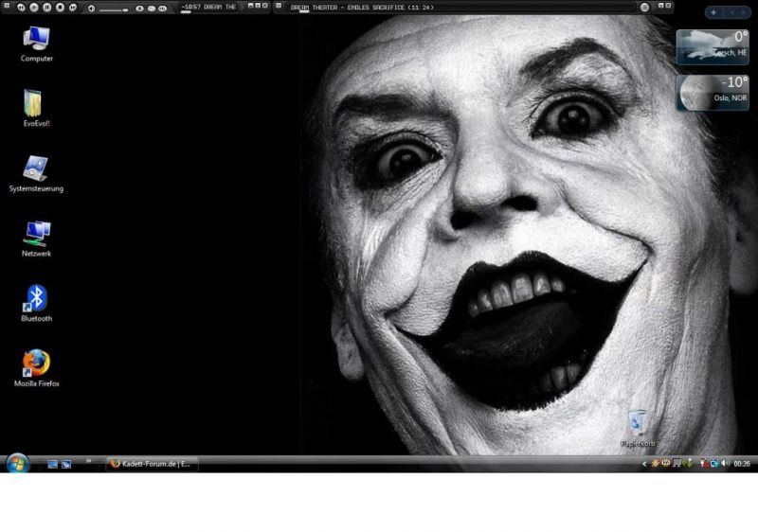Open the Windows Start orb
The height and width of the screenshot is (532, 758).
coord(17,464)
